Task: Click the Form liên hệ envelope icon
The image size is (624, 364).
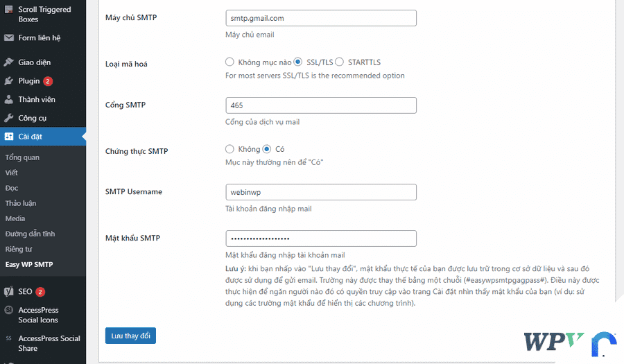Action: click(x=9, y=38)
